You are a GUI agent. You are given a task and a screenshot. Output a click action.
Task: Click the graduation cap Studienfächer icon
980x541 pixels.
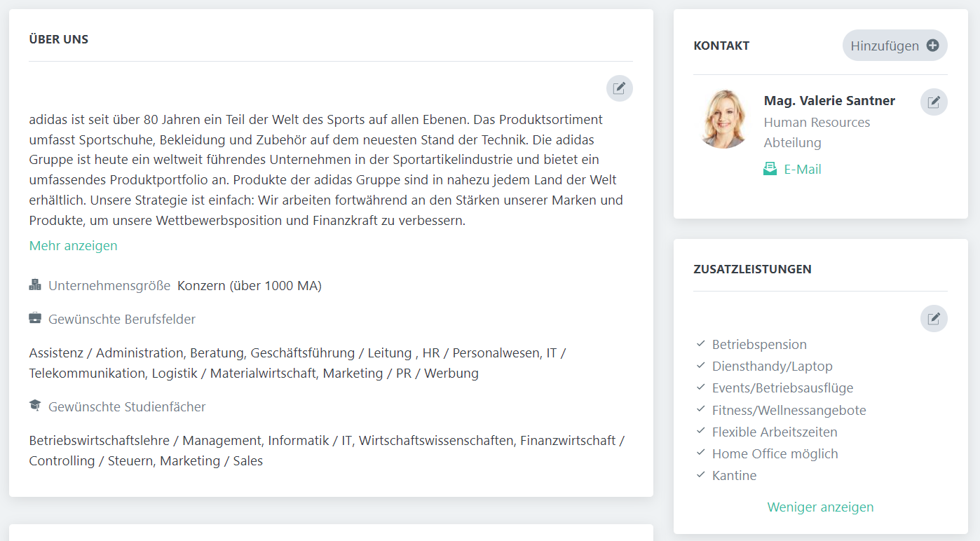pos(35,406)
